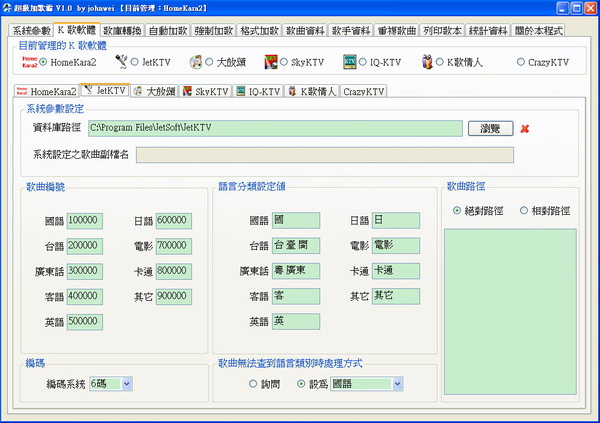
Task: Click the red X delete path icon
Action: (x=525, y=129)
